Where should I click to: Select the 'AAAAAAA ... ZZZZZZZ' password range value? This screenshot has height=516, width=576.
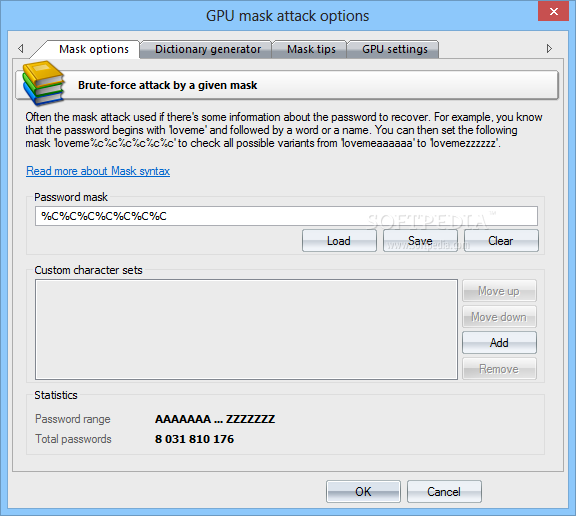click(215, 419)
